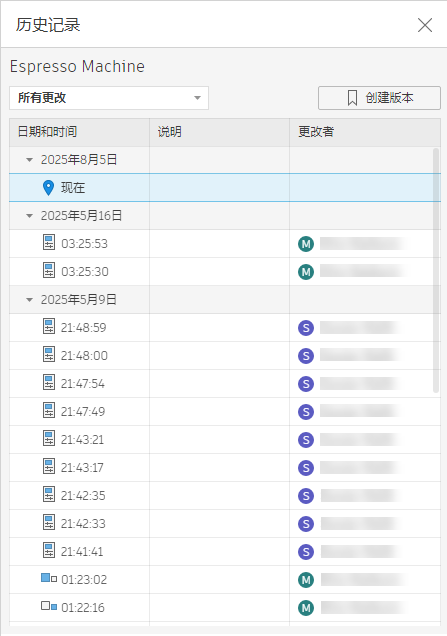The image size is (447, 636).
Task: Select the 03:25:30 timestamp
Action: 85,272
